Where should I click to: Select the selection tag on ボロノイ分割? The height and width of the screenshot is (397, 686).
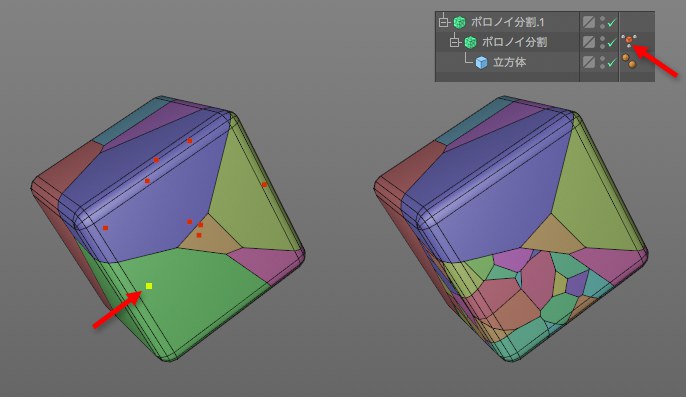(x=629, y=41)
